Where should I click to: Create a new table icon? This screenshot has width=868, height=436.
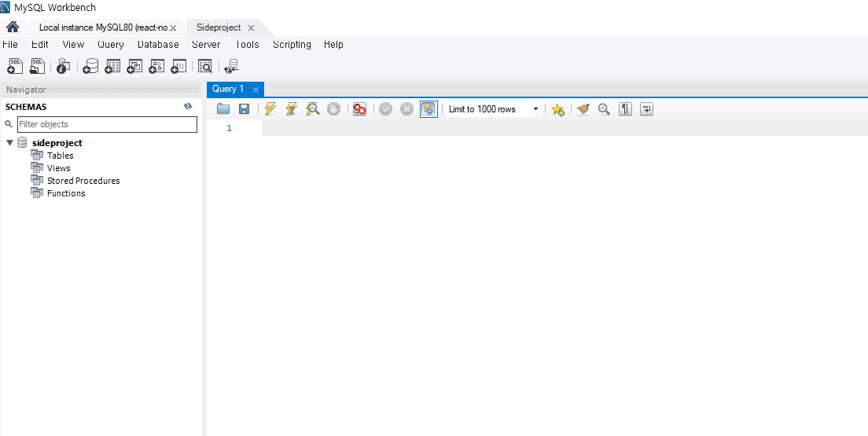pos(112,67)
